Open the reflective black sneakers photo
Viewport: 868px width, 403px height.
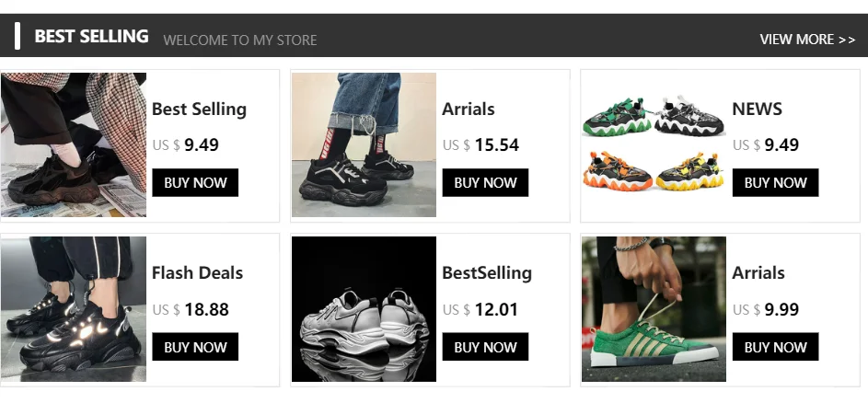pyautogui.click(x=74, y=309)
